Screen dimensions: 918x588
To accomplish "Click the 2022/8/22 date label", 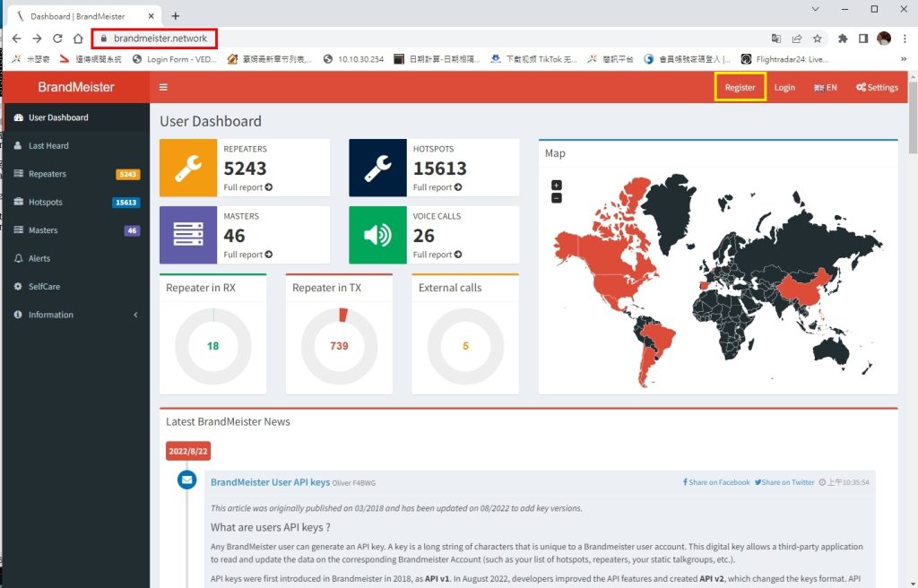I will tap(188, 451).
